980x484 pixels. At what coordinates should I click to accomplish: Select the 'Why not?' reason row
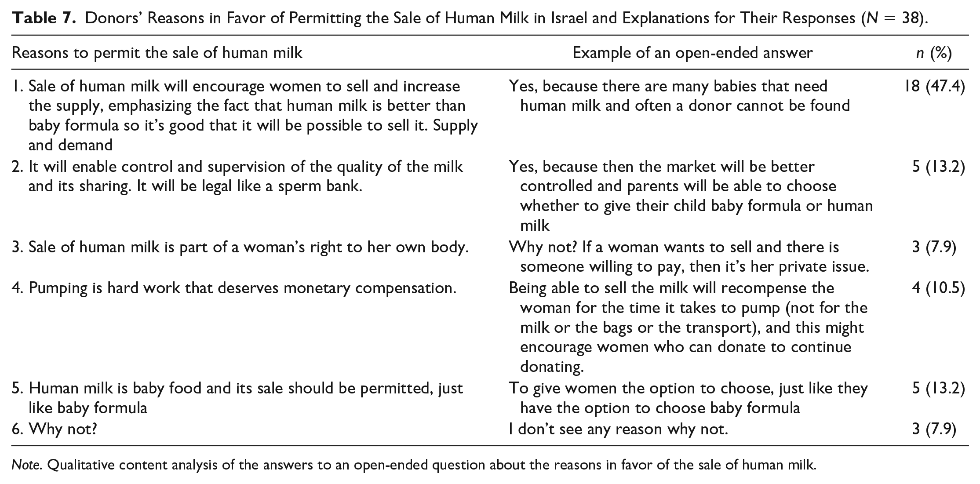(x=54, y=429)
